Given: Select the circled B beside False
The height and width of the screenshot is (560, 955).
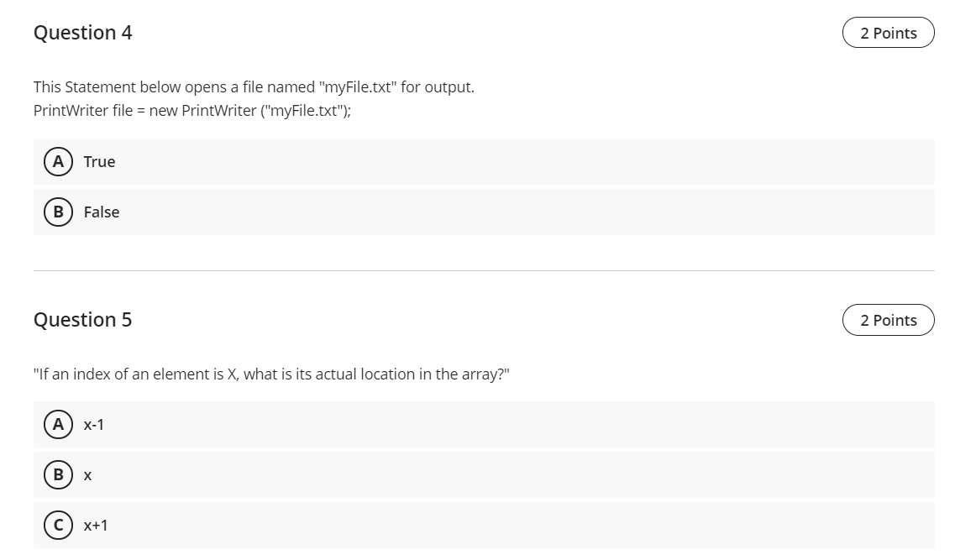Looking at the screenshot, I should pos(59,212).
